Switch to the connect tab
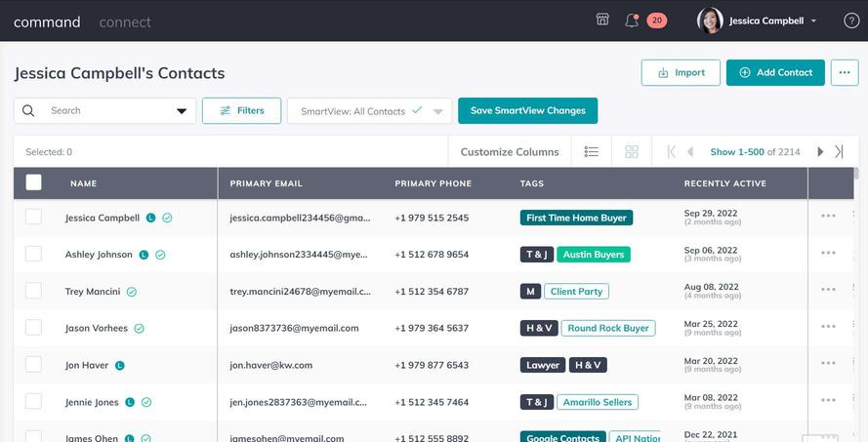Viewport: 868px width, 442px height. click(125, 22)
